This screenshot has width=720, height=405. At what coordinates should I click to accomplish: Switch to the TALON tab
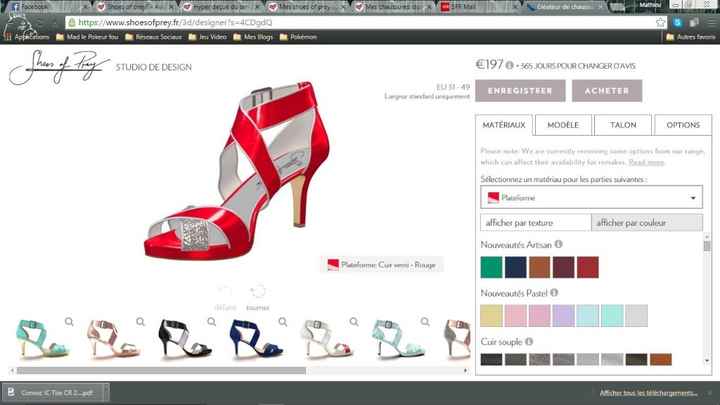click(x=623, y=125)
